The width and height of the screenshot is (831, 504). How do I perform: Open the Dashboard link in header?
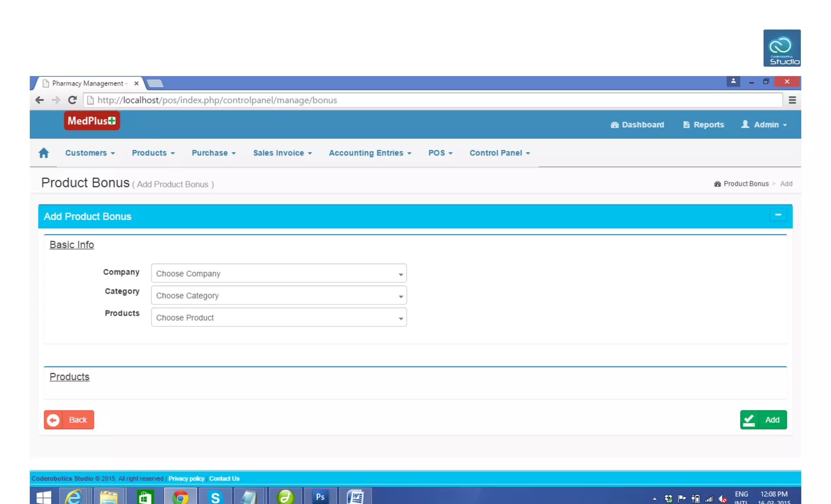[637, 124]
